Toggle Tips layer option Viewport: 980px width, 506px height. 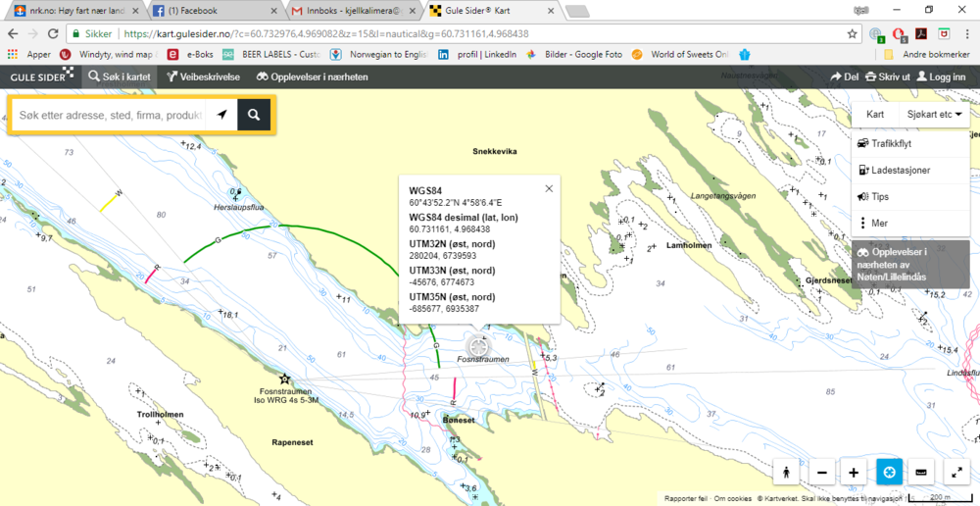click(910, 196)
